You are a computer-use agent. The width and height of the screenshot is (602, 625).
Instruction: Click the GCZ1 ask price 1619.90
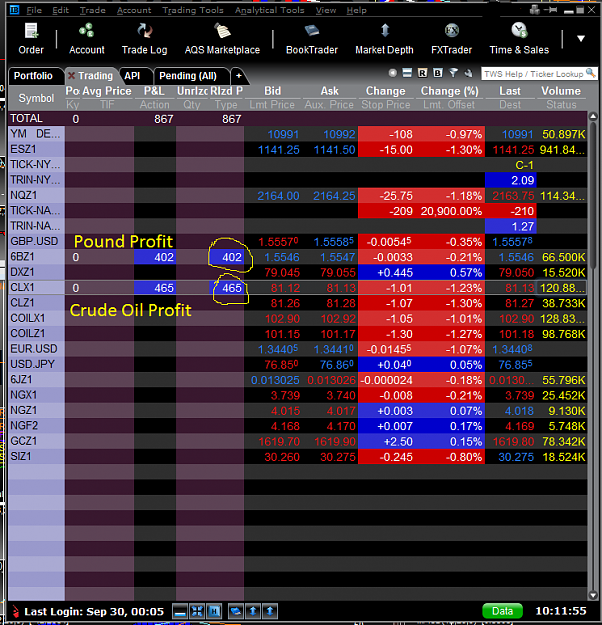(334, 442)
